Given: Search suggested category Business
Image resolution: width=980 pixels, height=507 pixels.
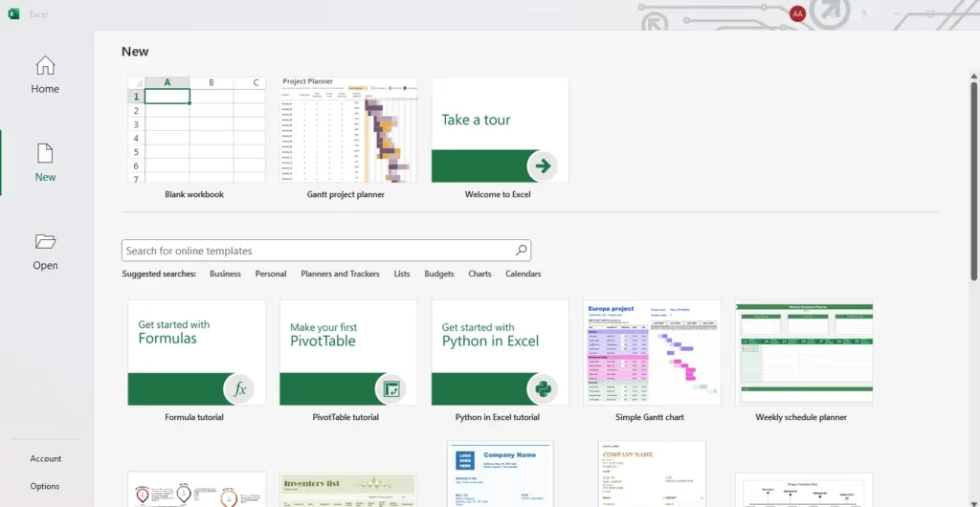Looking at the screenshot, I should point(225,274).
